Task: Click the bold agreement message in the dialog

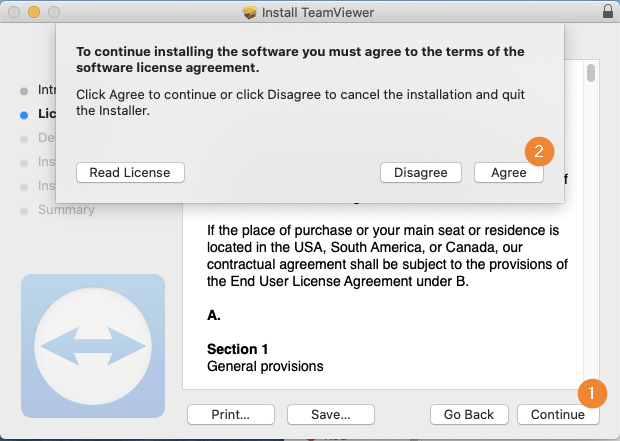Action: coord(300,60)
